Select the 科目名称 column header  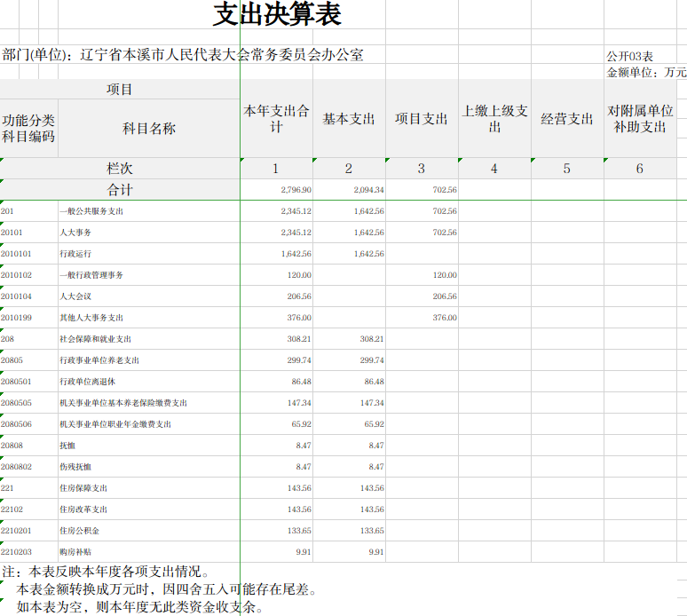[149, 129]
